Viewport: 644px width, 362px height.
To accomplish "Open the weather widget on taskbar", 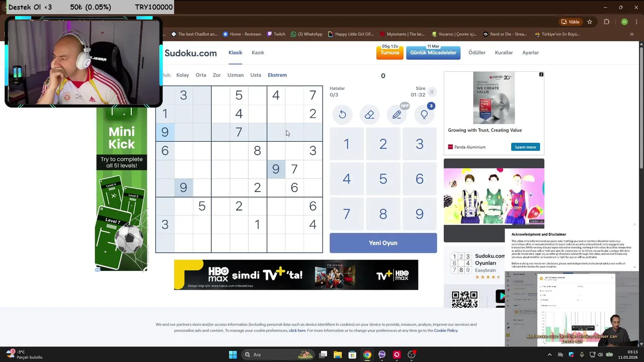I will pyautogui.click(x=25, y=354).
